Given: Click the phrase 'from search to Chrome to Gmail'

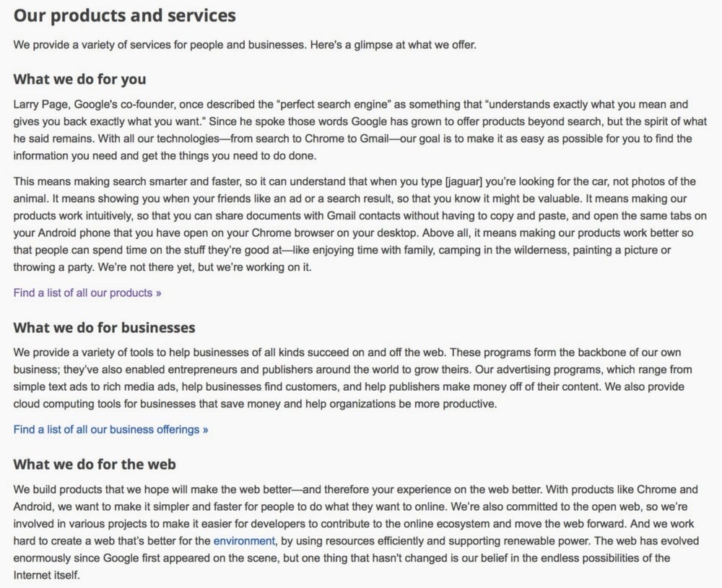Looking at the screenshot, I should point(310,139).
